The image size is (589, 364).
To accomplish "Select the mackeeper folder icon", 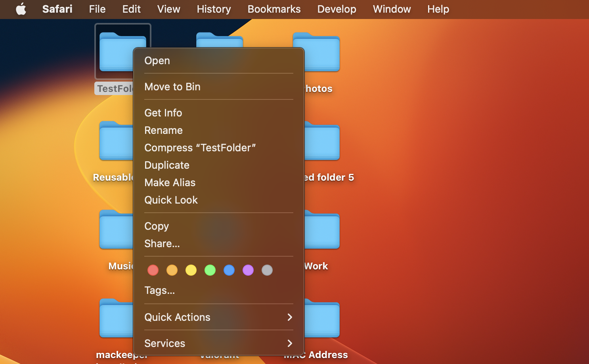I will tap(116, 318).
